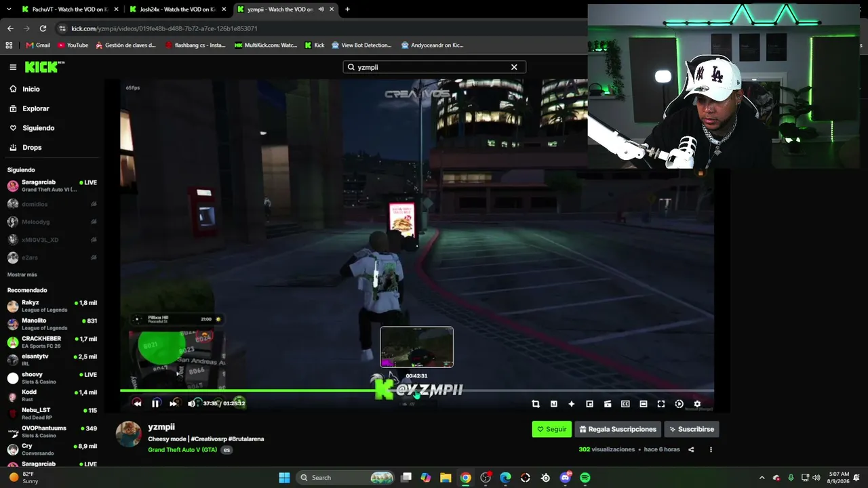Open domidios channel in followed list
868x488 pixels.
click(52, 204)
